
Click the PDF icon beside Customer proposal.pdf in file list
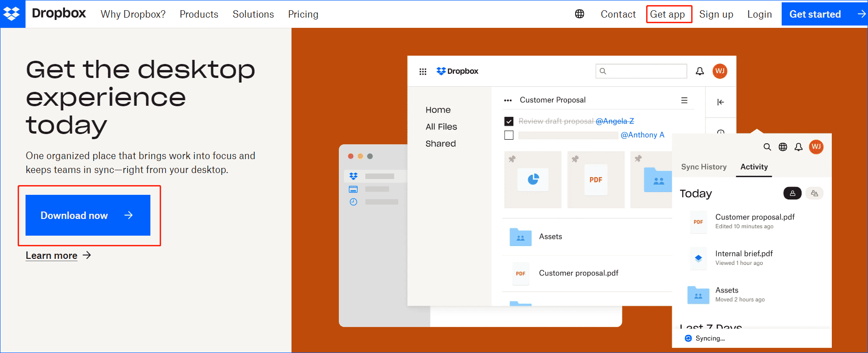(x=521, y=274)
